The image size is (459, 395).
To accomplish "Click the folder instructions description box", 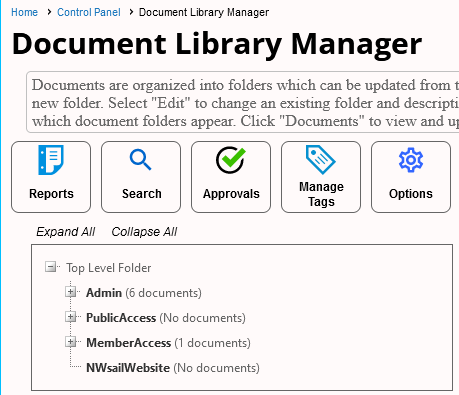I will 243,102.
